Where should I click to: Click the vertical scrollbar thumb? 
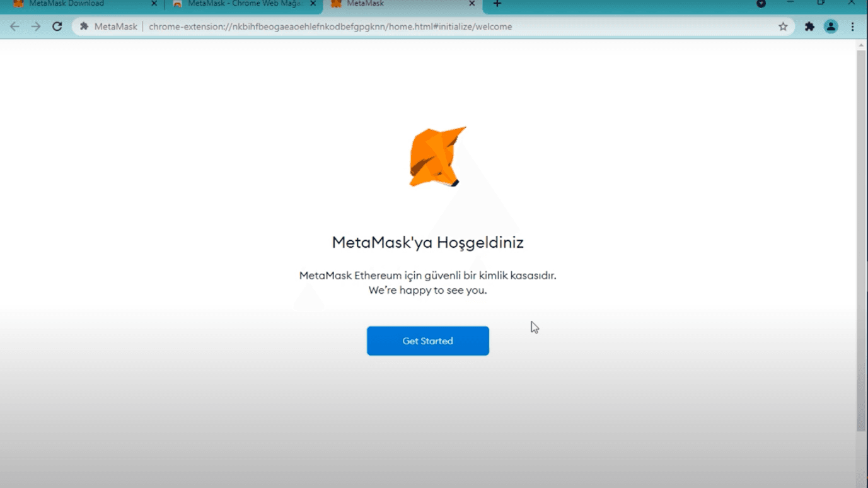tap(861, 240)
